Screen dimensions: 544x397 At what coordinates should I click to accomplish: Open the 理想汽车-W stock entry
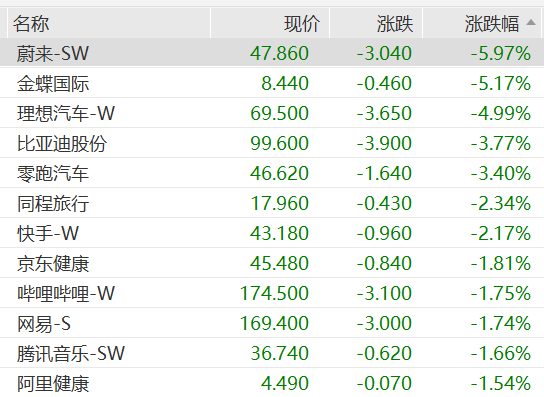(x=66, y=113)
